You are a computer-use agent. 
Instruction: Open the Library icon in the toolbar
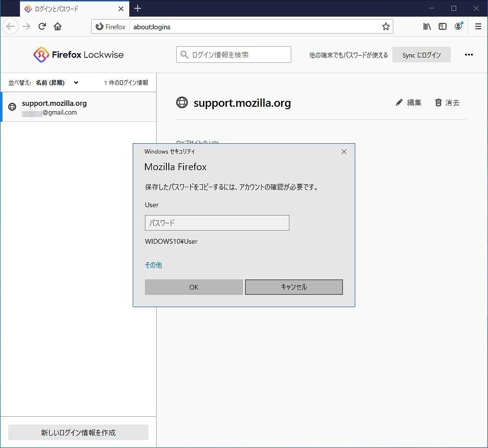click(x=427, y=26)
